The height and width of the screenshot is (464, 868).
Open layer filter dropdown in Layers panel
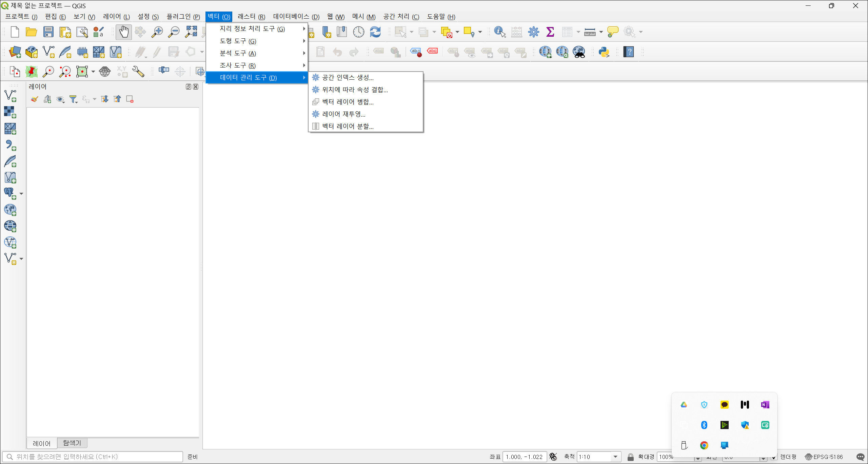click(x=73, y=99)
